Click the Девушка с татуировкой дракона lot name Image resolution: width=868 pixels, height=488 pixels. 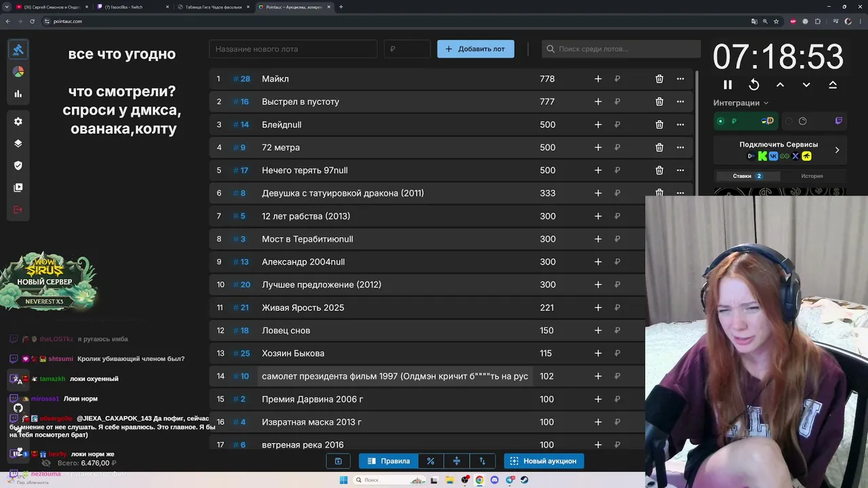(x=342, y=193)
